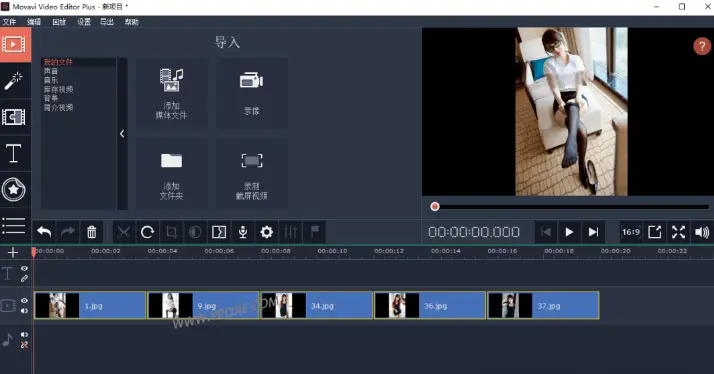This screenshot has width=714, height=374.
Task: Click the Undo arrow button
Action: (44, 232)
